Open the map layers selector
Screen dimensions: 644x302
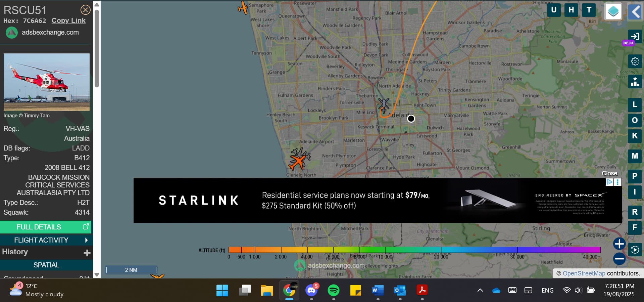coord(613,12)
